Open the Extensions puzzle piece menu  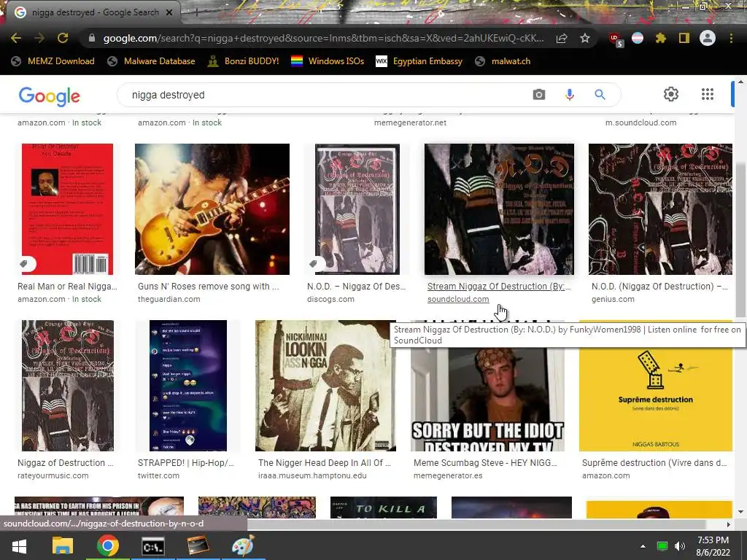(661, 38)
